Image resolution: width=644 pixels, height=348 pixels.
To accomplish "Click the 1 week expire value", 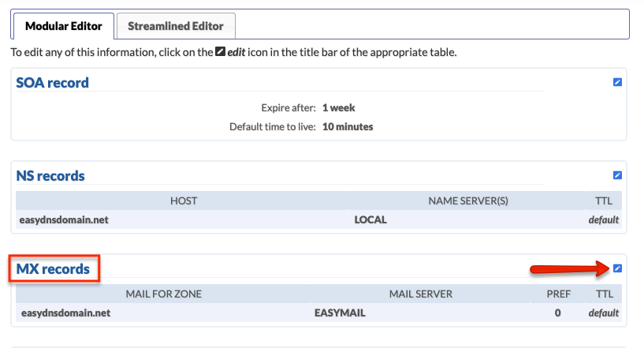I will click(x=338, y=108).
